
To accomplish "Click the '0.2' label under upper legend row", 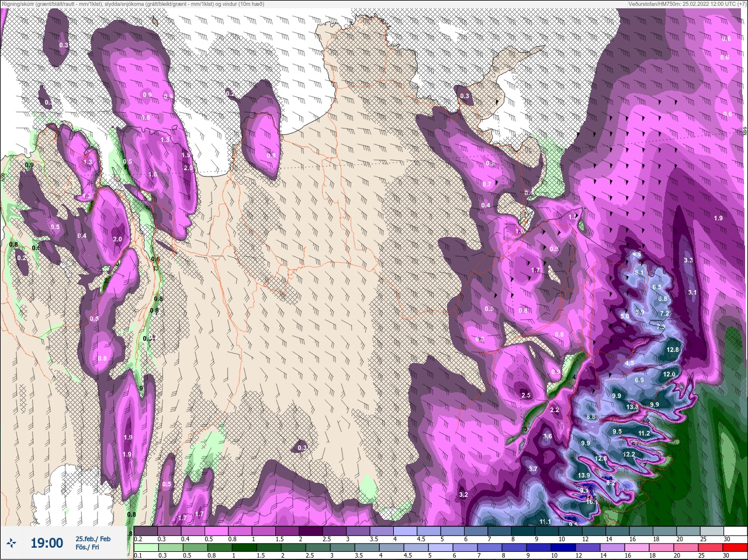I will click(x=138, y=538).
